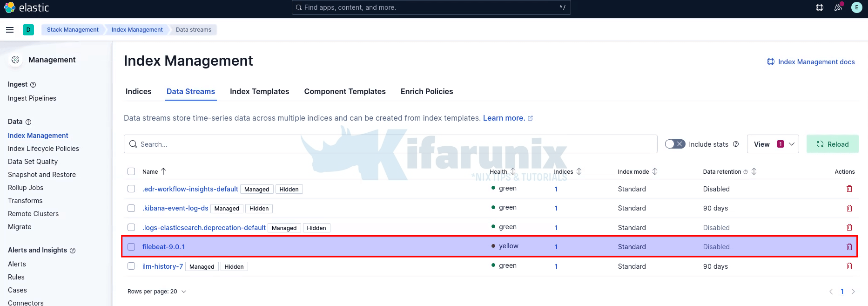Switch to the Index Templates tab
The width and height of the screenshot is (868, 306).
point(259,92)
